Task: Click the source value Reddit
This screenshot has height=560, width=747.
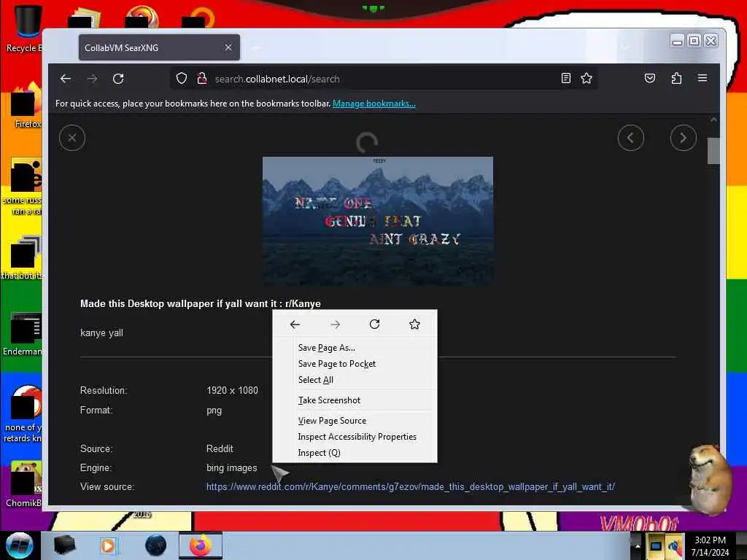Action: pos(220,448)
